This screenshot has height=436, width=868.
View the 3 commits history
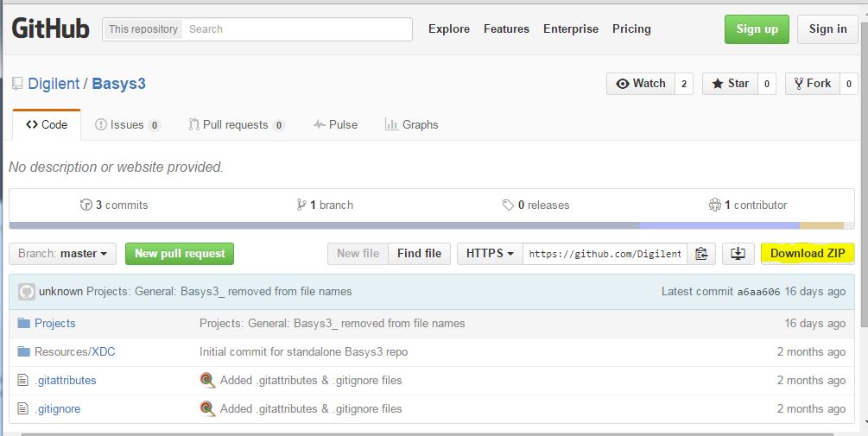click(114, 205)
